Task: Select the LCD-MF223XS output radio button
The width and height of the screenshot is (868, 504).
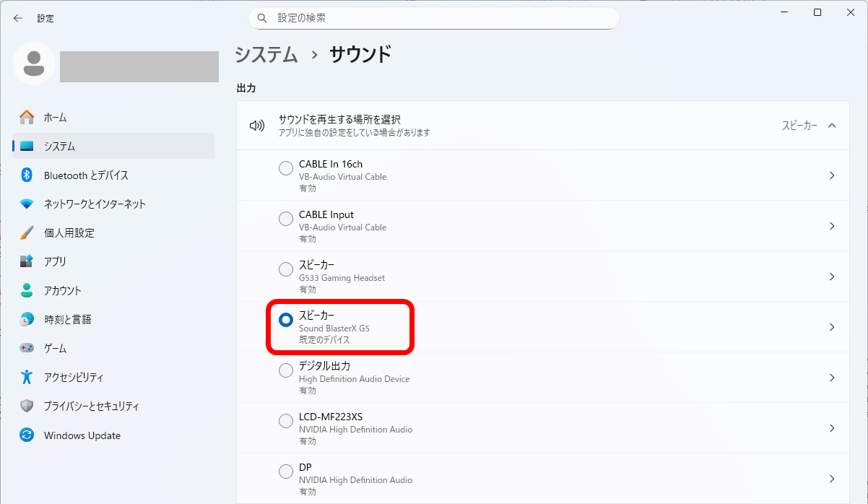Action: [x=286, y=421]
